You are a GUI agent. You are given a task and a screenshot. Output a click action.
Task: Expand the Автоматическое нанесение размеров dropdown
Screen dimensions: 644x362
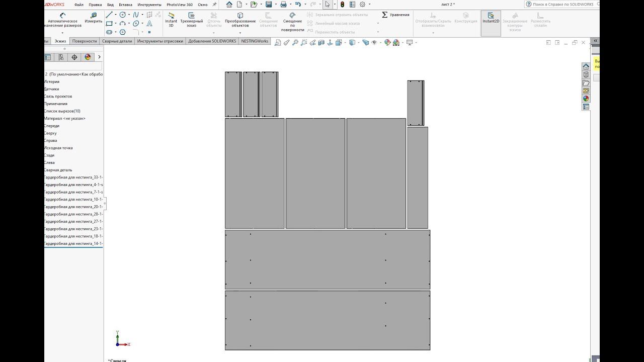[62, 33]
